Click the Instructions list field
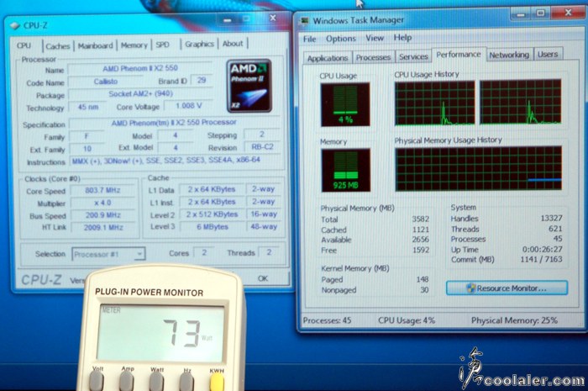 point(175,161)
